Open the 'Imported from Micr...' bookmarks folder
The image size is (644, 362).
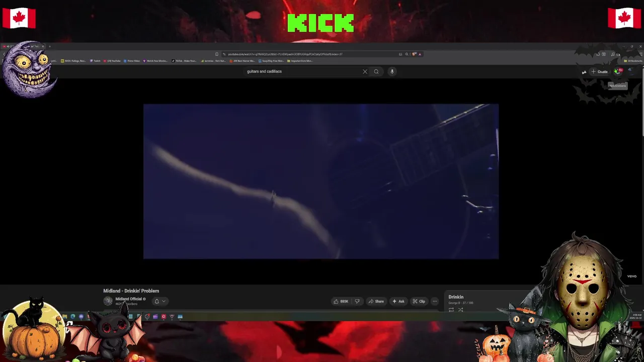pyautogui.click(x=300, y=61)
